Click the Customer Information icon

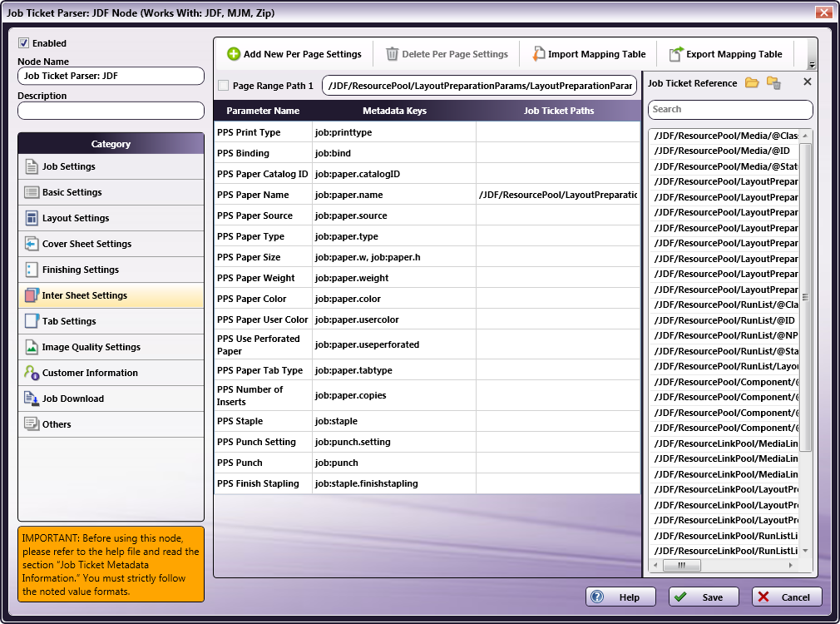[32, 373]
